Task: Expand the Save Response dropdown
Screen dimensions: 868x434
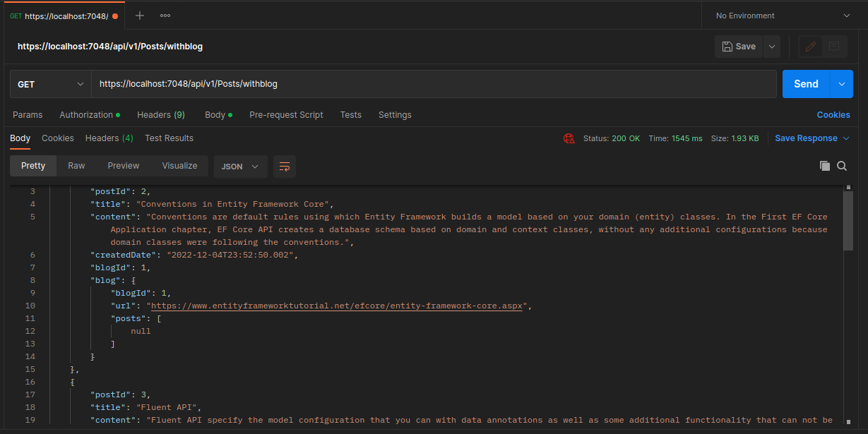Action: (846, 138)
